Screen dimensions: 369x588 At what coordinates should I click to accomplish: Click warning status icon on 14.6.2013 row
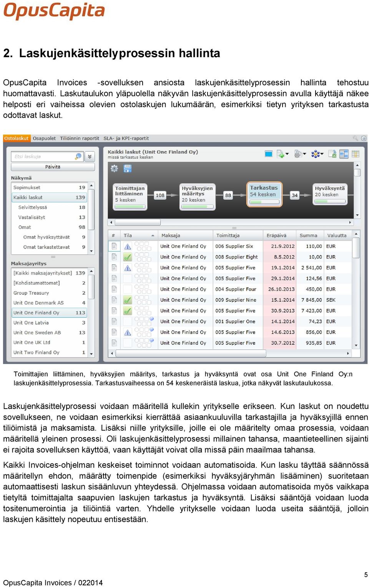click(x=128, y=333)
